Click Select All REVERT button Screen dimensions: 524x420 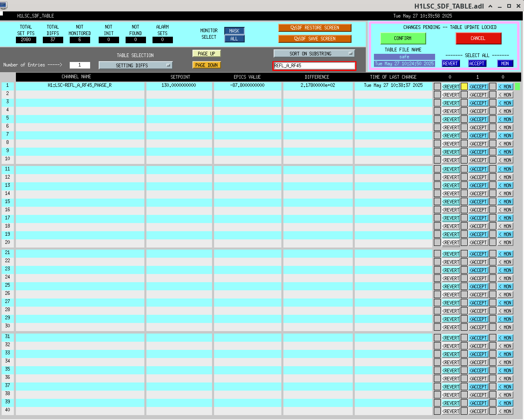(451, 64)
